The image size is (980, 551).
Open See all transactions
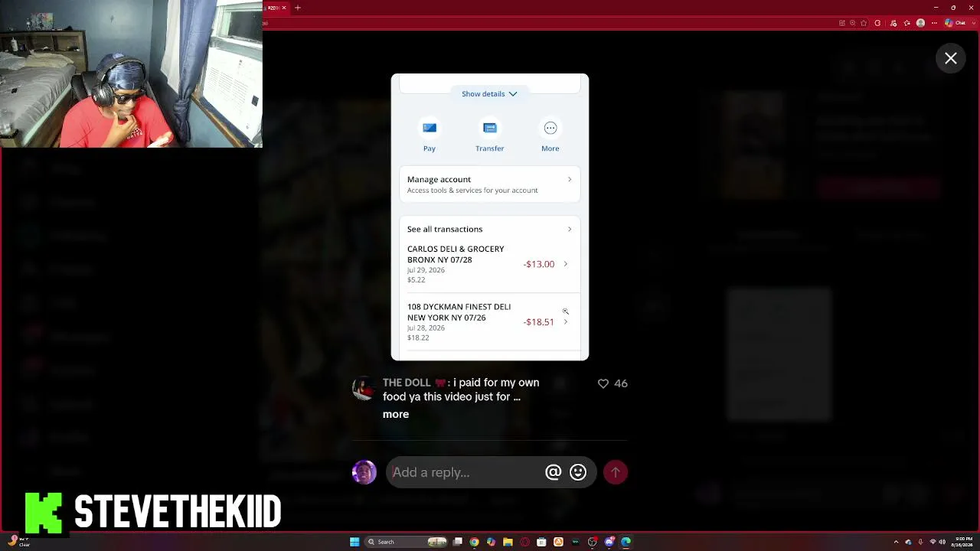(x=489, y=229)
